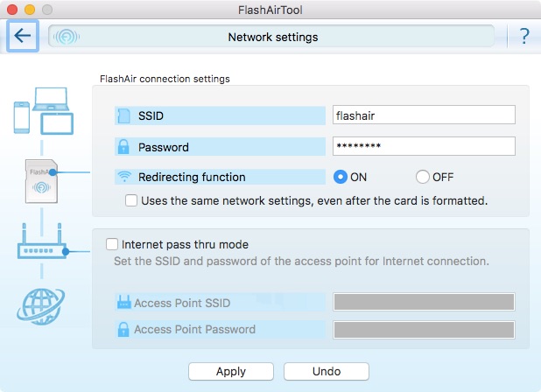The height and width of the screenshot is (392, 541).
Task: Click the FlashAir wireless logo in header
Action: [67, 37]
